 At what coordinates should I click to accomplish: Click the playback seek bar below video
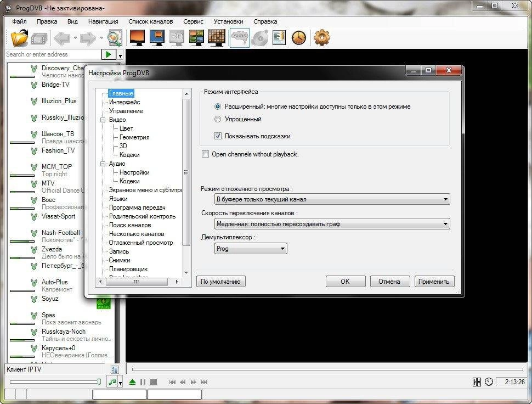click(328, 369)
